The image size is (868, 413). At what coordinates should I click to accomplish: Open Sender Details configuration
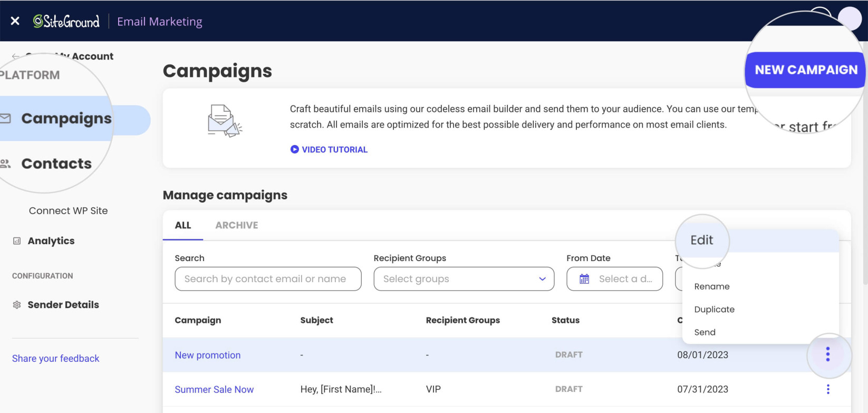pyautogui.click(x=63, y=305)
